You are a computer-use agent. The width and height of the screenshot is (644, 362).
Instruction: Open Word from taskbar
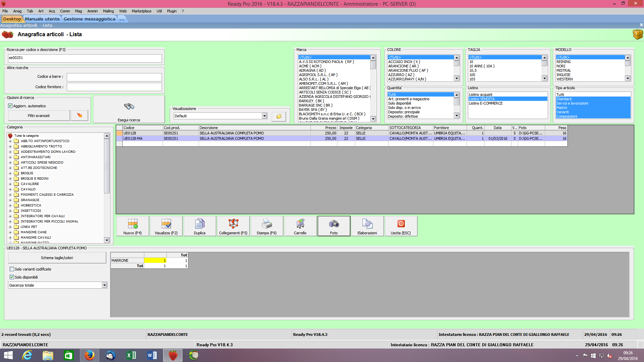(152, 355)
